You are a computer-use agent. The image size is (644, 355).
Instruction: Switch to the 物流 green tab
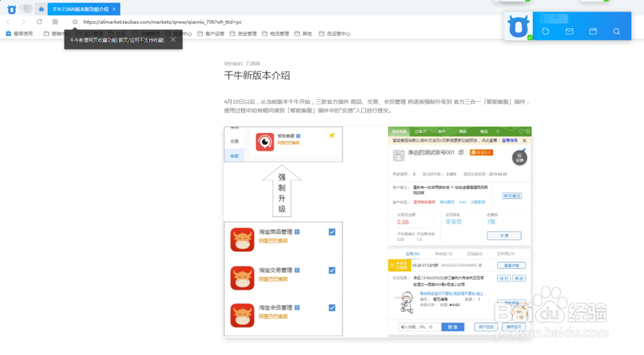pyautogui.click(x=484, y=131)
